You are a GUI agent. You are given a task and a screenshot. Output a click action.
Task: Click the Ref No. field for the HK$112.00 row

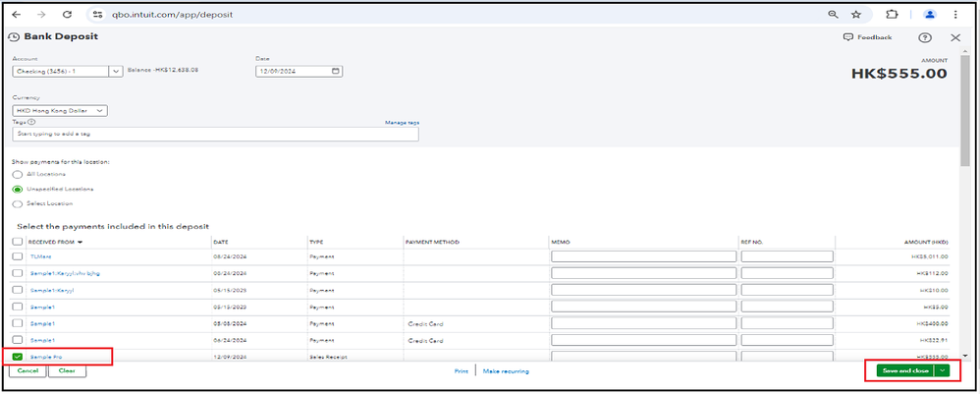(787, 273)
